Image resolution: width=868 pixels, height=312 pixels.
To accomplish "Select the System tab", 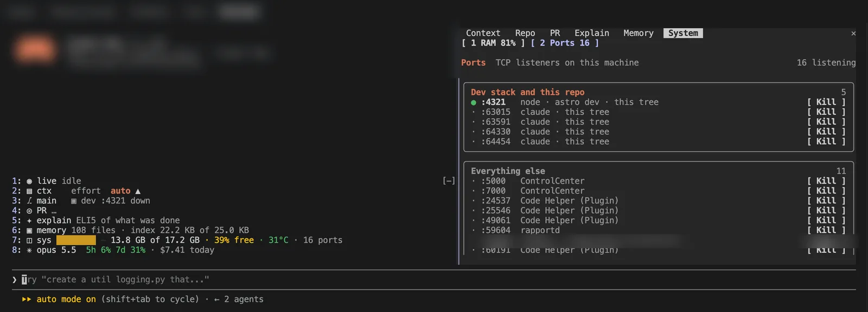I will [x=683, y=33].
